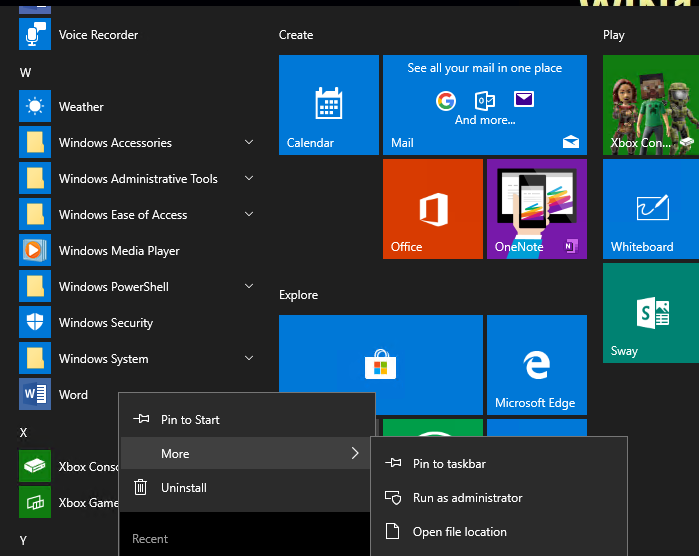Select Pin to Start in context menu

pos(190,420)
